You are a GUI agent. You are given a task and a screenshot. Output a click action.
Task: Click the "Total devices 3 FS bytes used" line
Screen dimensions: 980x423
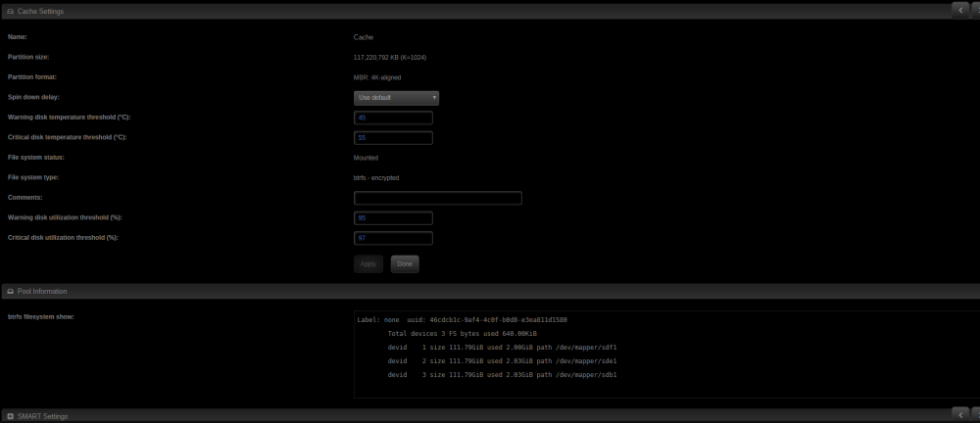coord(462,334)
